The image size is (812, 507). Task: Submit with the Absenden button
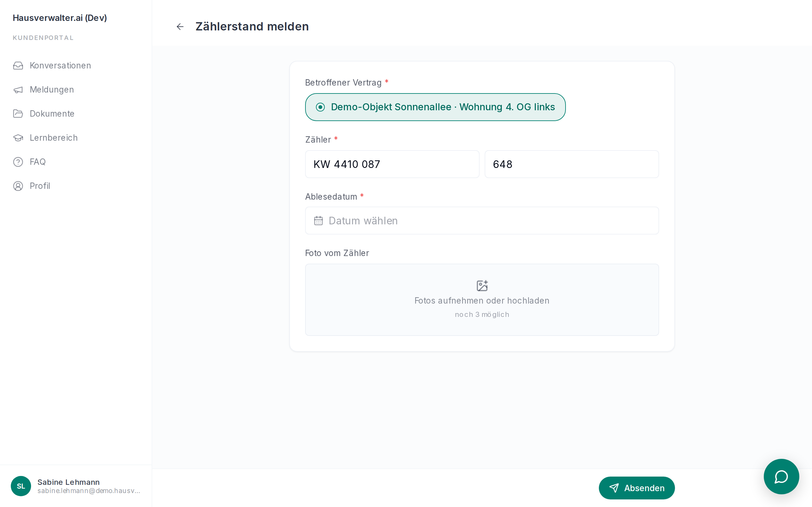(637, 488)
